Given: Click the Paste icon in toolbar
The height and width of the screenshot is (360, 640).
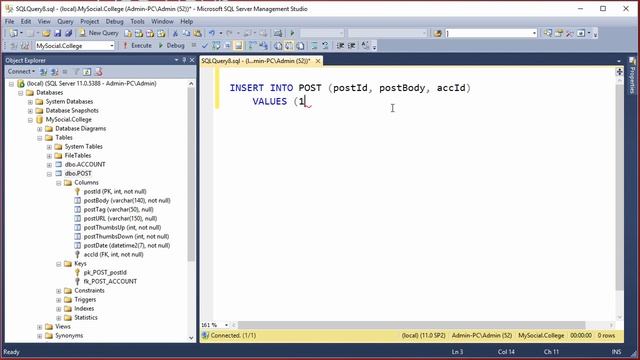Looking at the screenshot, I should coord(197,33).
